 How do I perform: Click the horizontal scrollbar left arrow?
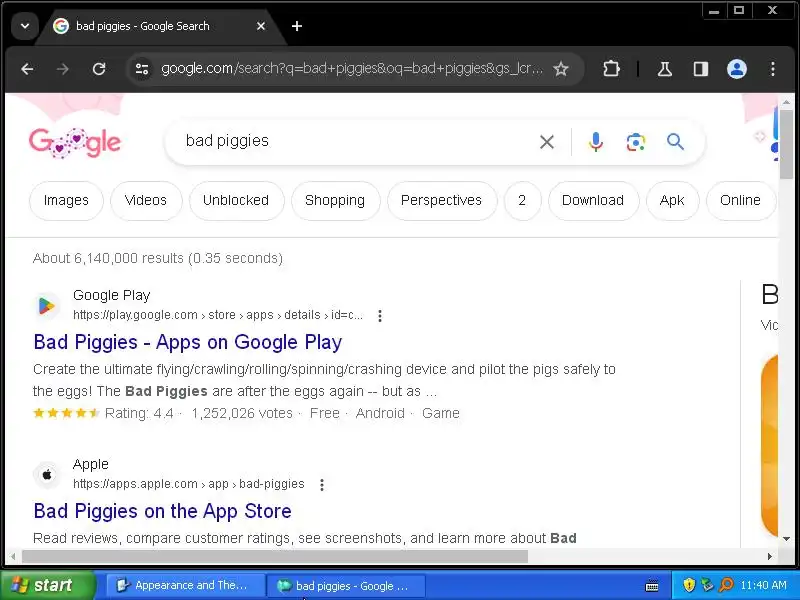(13, 557)
